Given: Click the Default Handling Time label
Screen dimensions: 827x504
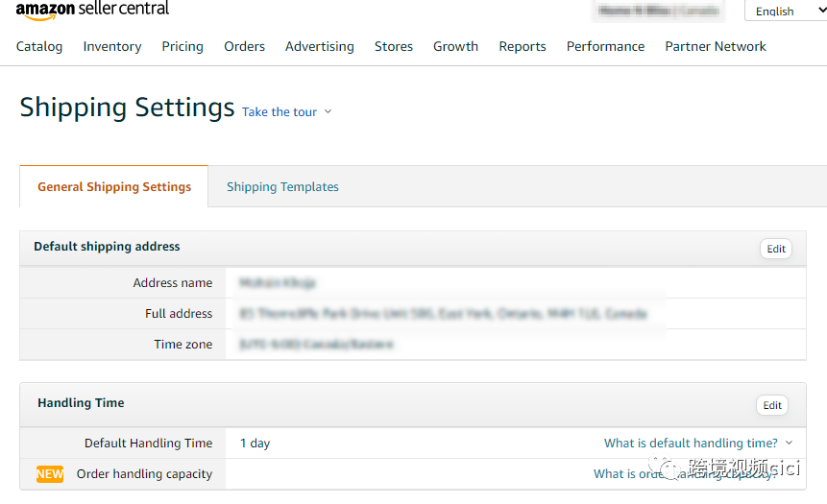Looking at the screenshot, I should click(148, 443).
